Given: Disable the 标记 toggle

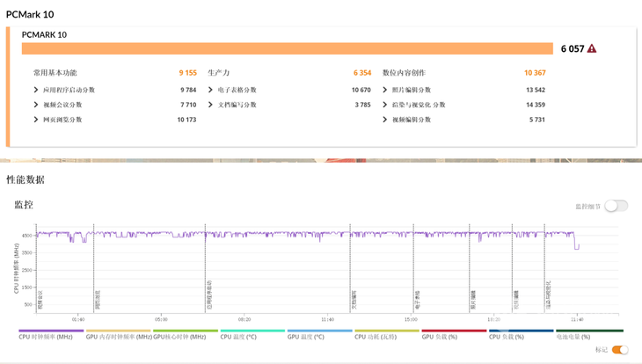Looking at the screenshot, I should tap(620, 350).
